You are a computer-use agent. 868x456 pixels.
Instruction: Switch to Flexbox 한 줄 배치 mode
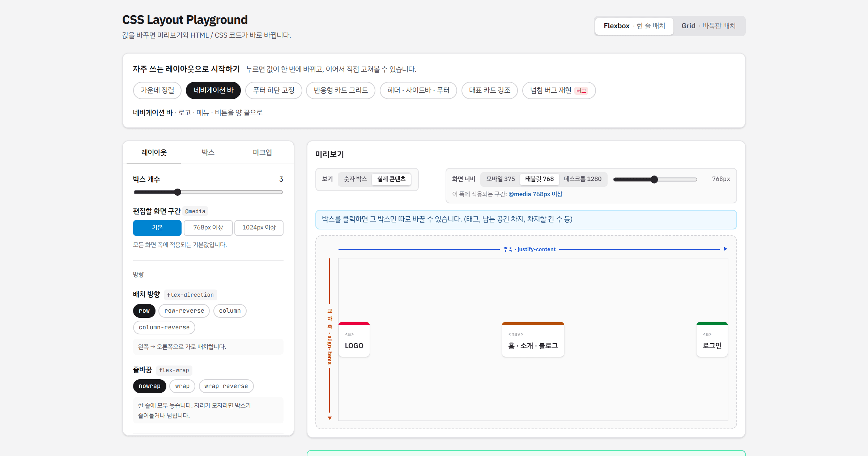click(634, 26)
